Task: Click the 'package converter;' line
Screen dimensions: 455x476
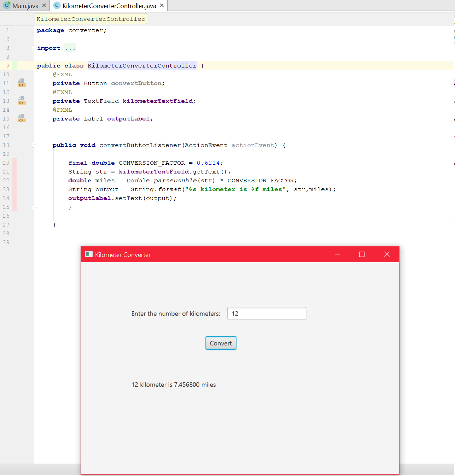Action: coord(71,30)
